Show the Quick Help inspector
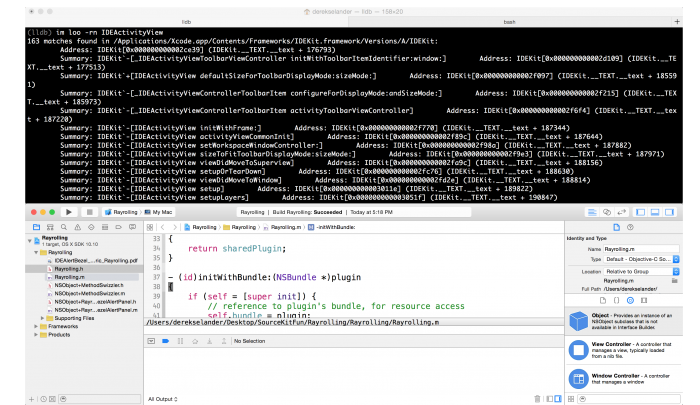 point(630,227)
